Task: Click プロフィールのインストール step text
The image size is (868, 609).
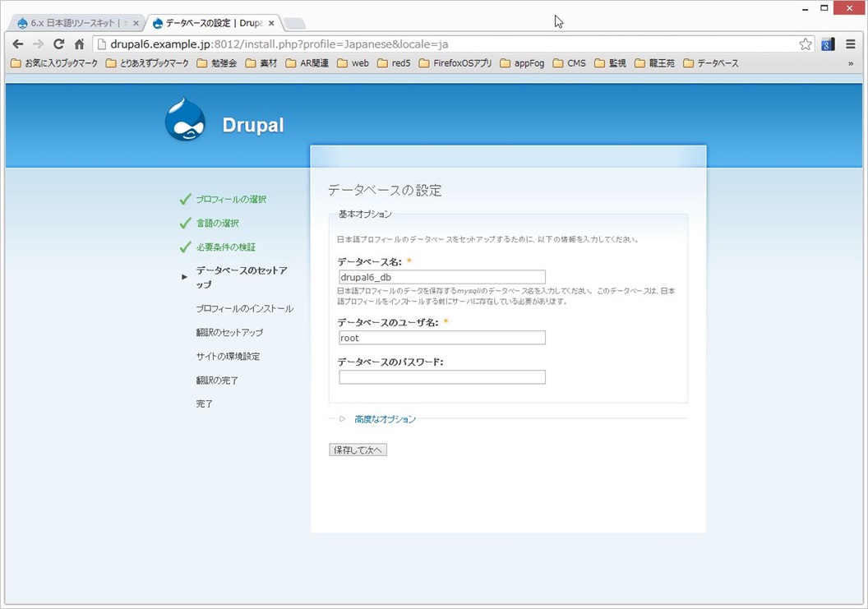Action: point(245,308)
